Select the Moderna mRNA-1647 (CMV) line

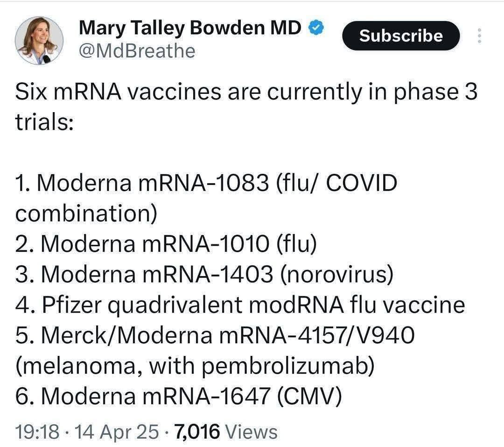point(179,397)
